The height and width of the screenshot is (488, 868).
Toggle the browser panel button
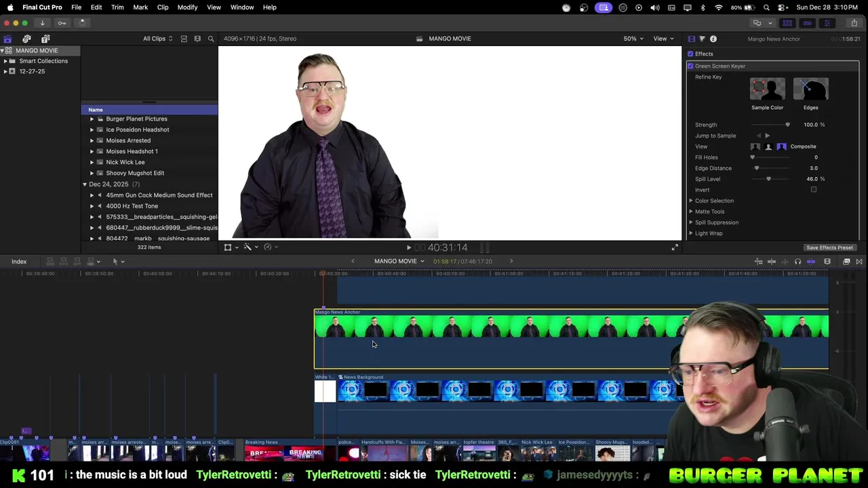pyautogui.click(x=787, y=23)
